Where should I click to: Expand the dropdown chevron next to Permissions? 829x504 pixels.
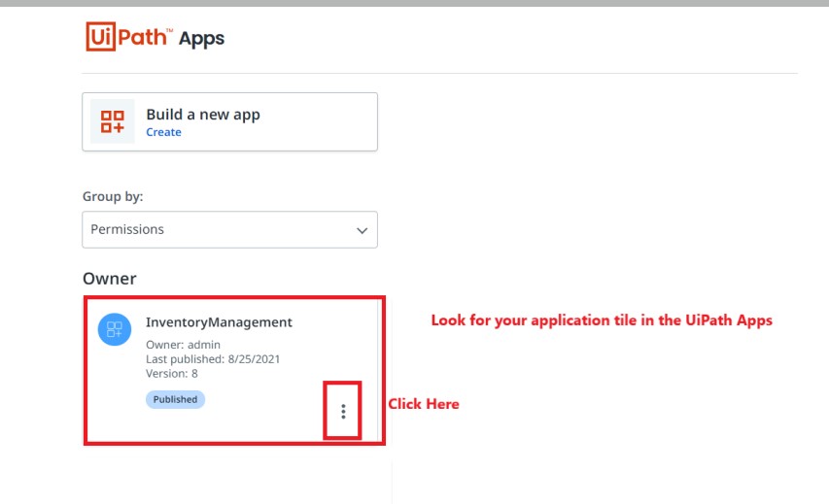point(363,230)
